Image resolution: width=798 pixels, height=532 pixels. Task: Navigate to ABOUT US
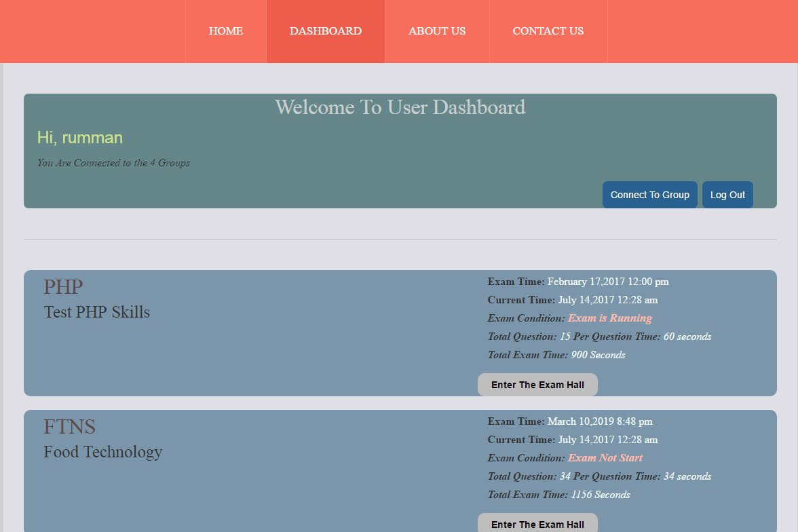[x=437, y=31]
